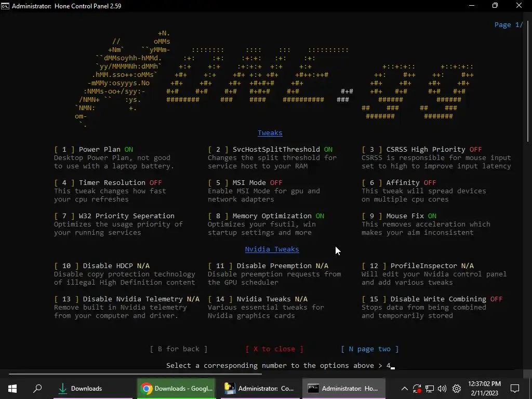Click Disable Write Combining OFF option
The image size is (532, 399).
pyautogui.click(x=432, y=299)
